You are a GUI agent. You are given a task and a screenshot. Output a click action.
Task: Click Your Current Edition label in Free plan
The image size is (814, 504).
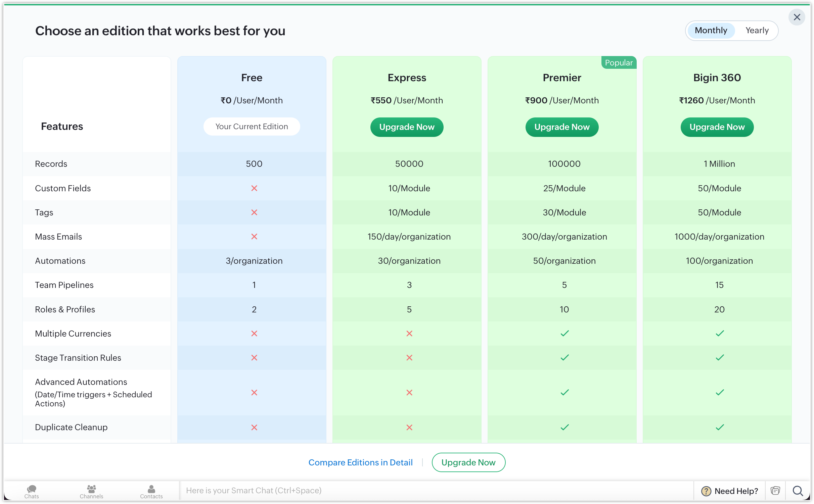[252, 127]
